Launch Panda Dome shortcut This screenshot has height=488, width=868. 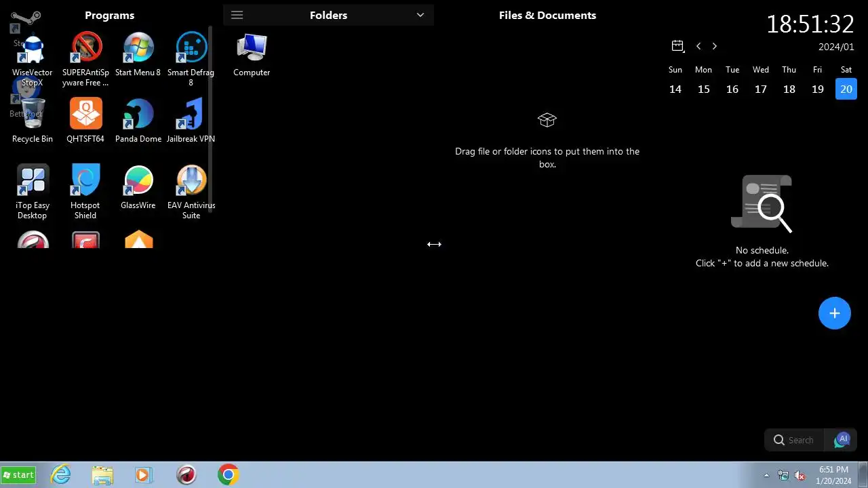coord(138,121)
